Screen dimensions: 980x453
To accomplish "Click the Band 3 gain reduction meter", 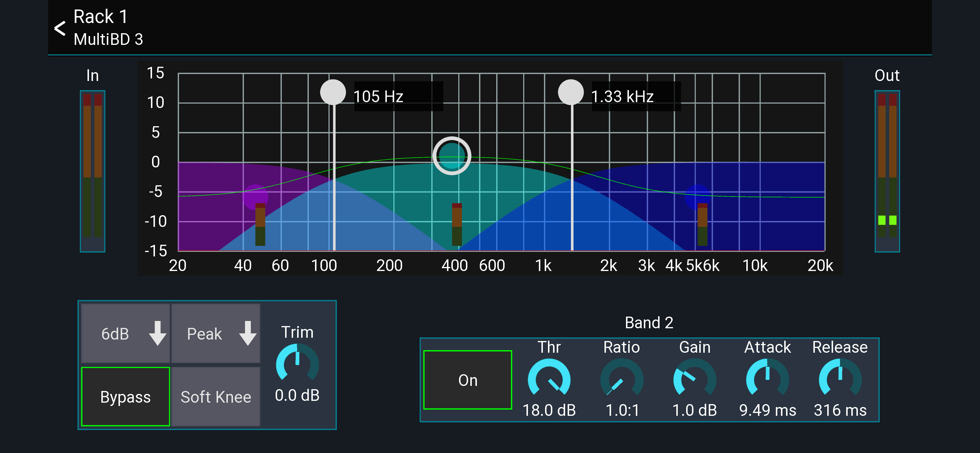I will (702, 224).
